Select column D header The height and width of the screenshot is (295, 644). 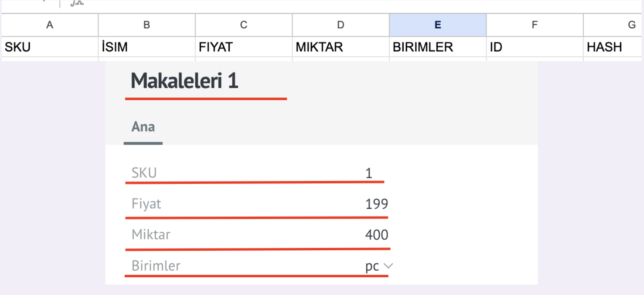341,25
